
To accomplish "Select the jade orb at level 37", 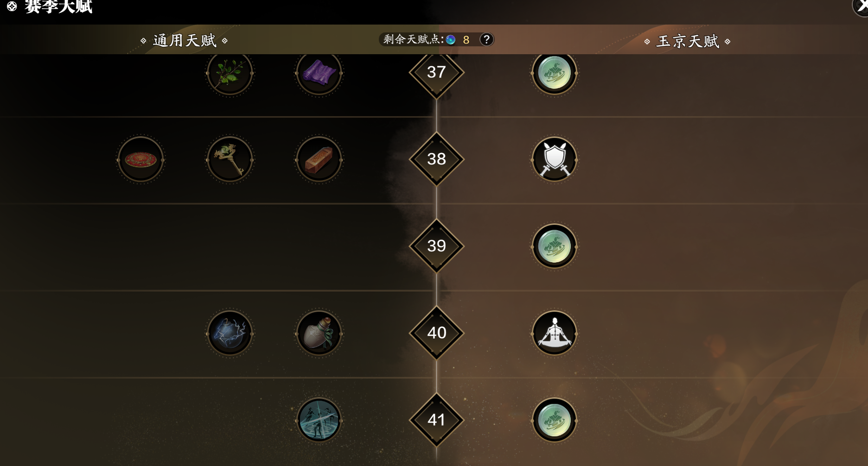I will (x=555, y=73).
